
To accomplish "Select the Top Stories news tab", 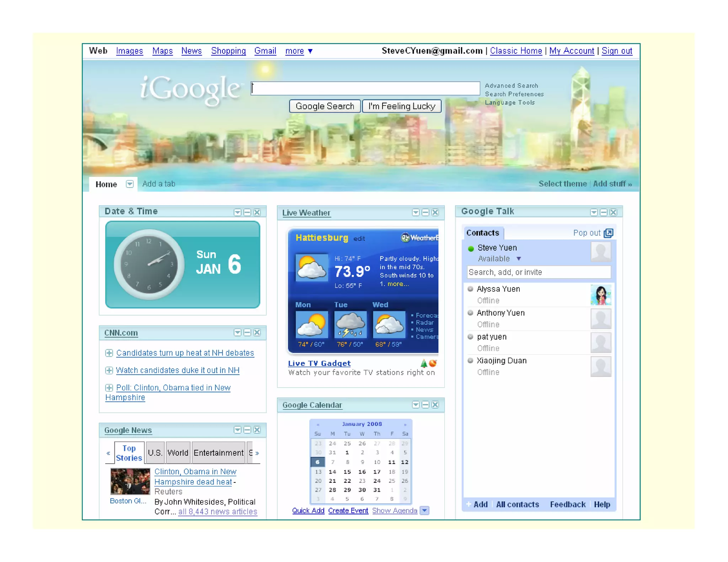I will click(x=129, y=453).
